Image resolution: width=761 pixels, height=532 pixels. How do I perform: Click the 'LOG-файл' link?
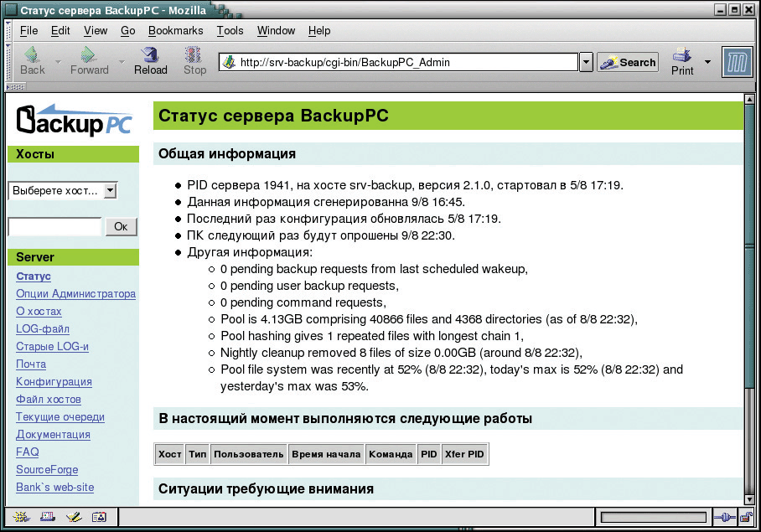click(43, 329)
